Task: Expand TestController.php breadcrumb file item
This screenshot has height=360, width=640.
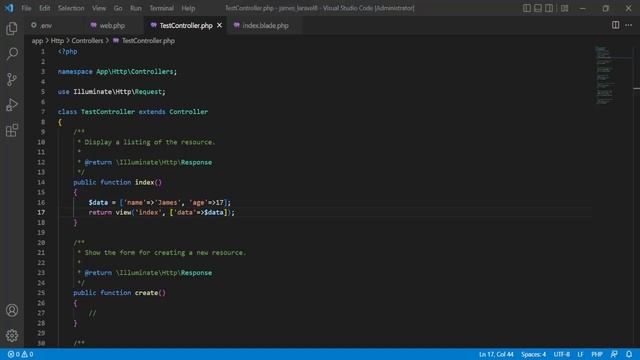Action: [144, 41]
